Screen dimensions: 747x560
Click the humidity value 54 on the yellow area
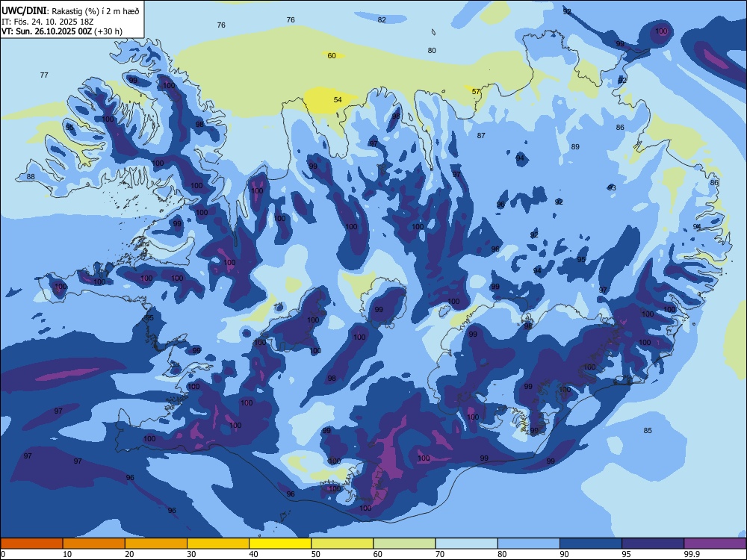(x=338, y=99)
